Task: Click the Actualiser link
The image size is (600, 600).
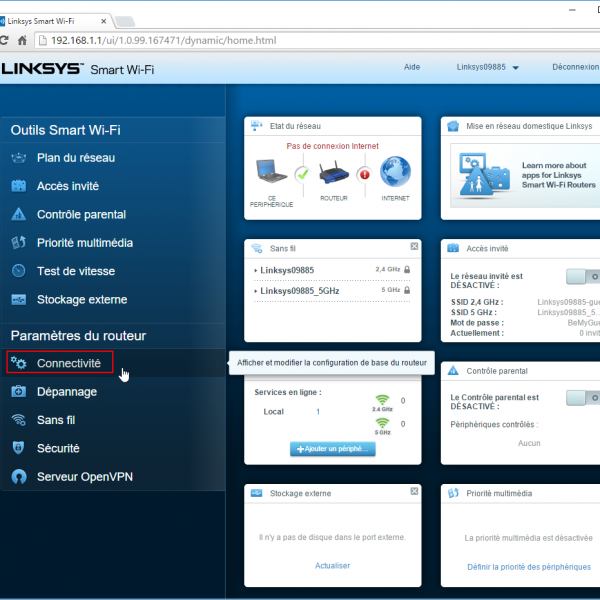Action: point(332,566)
